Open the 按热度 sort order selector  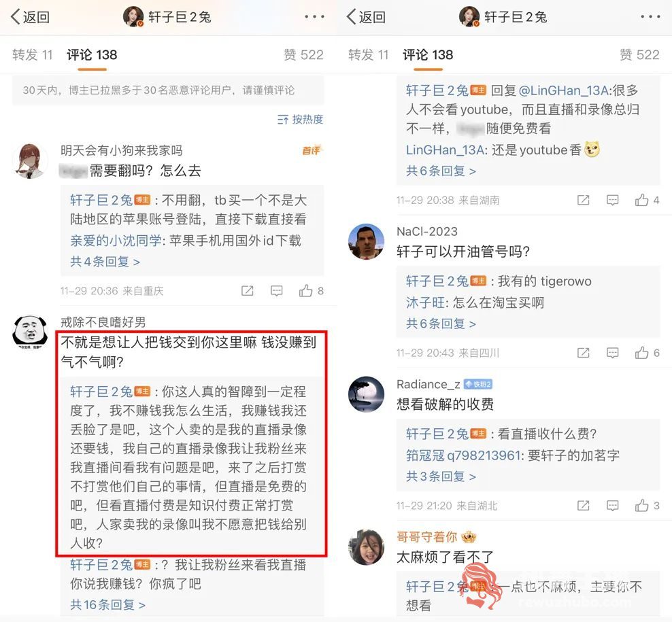coord(300,119)
